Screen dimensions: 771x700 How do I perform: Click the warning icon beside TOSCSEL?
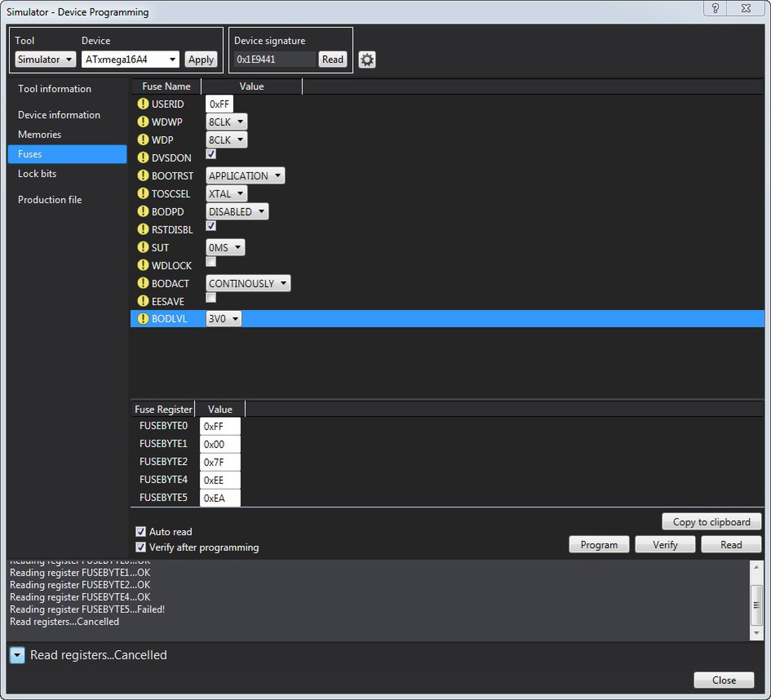[143, 193]
